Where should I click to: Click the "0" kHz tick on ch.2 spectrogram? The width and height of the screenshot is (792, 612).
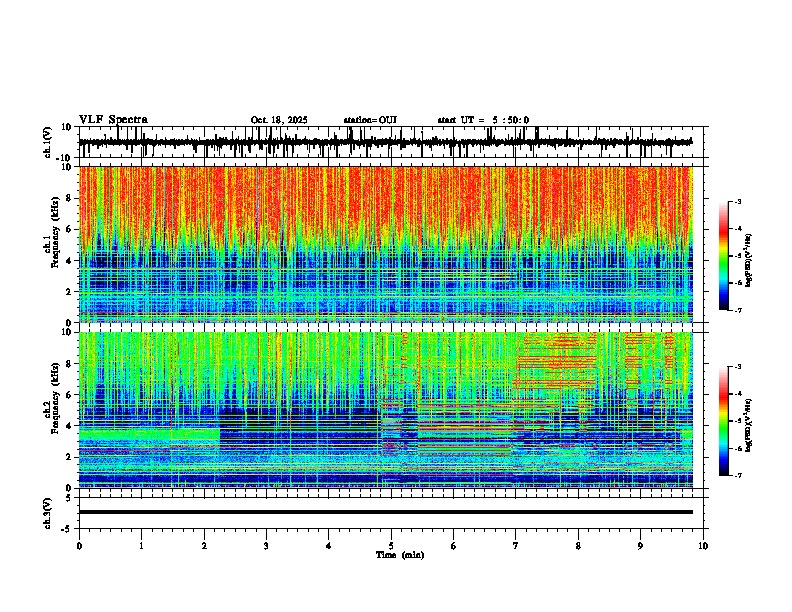pos(70,488)
